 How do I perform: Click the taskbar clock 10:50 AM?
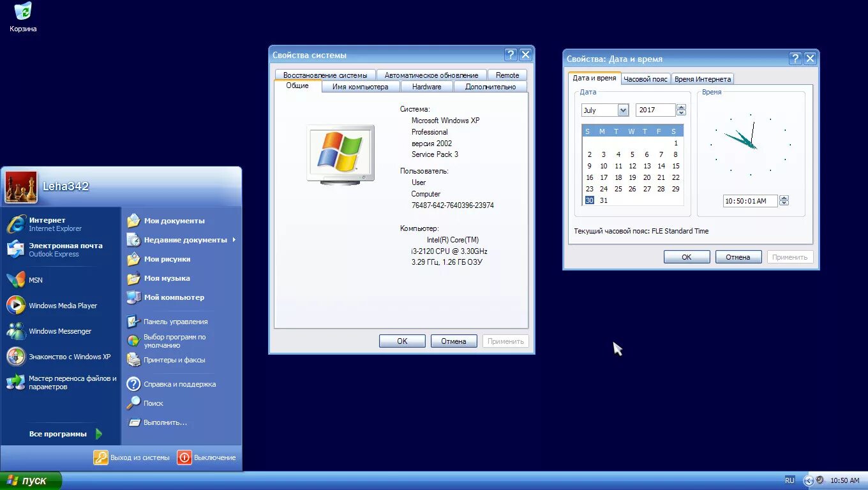(845, 480)
